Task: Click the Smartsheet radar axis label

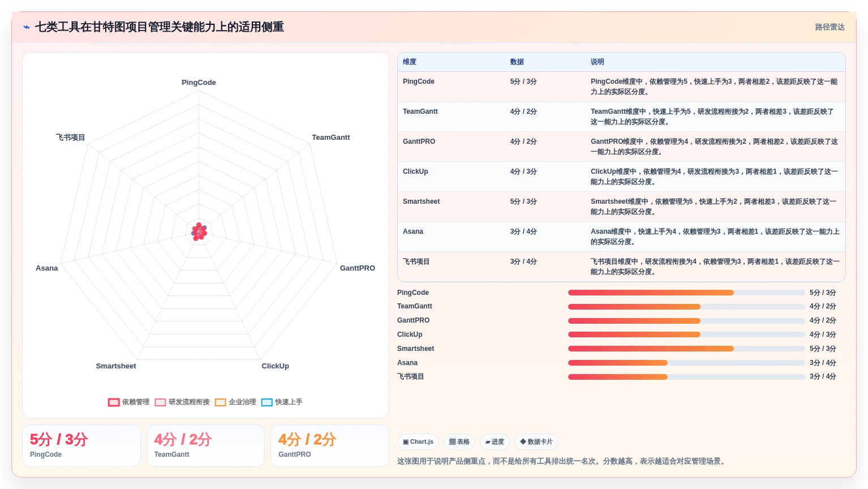Action: [x=116, y=366]
